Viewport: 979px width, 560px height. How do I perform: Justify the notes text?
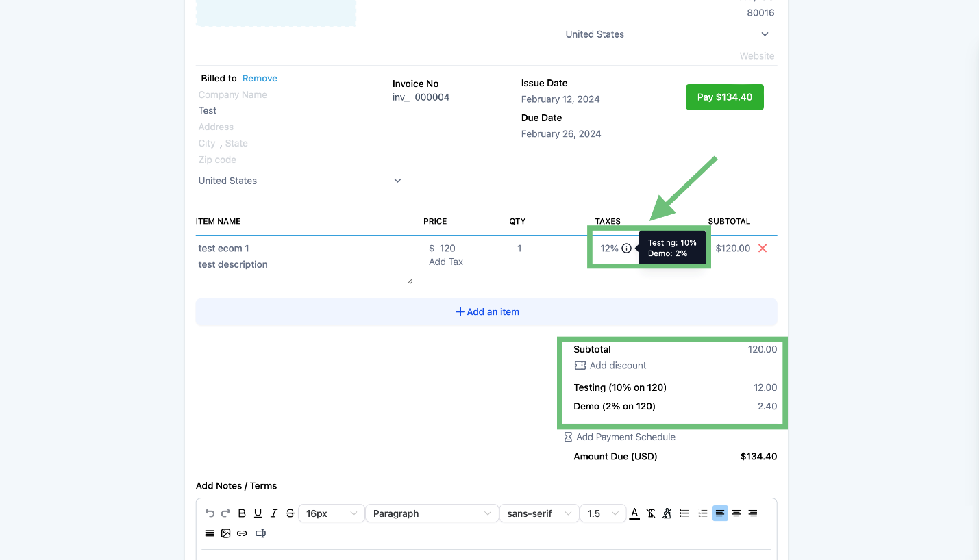(x=210, y=533)
